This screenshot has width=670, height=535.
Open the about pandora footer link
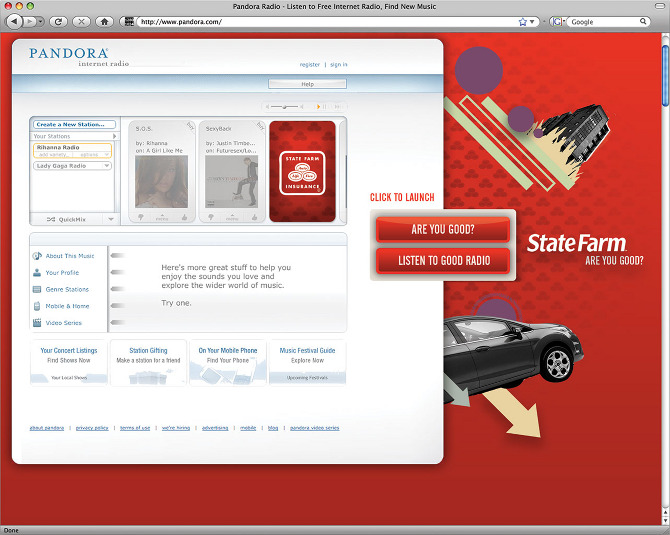pyautogui.click(x=47, y=428)
